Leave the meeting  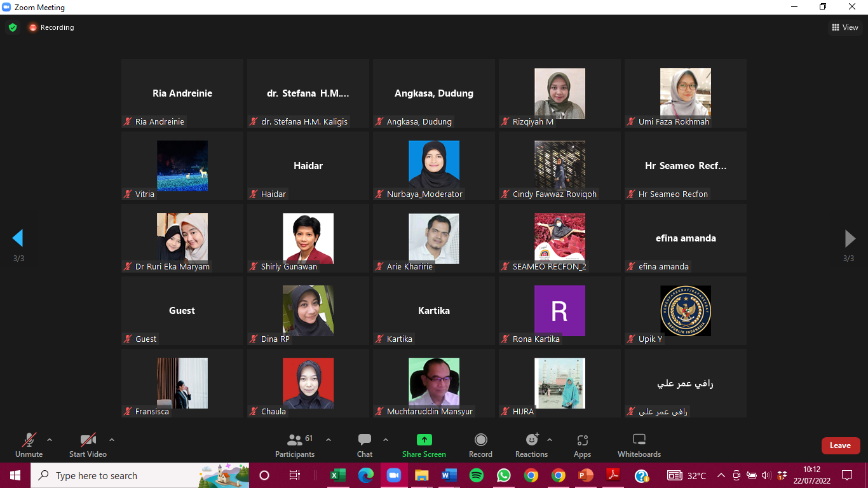coord(840,445)
